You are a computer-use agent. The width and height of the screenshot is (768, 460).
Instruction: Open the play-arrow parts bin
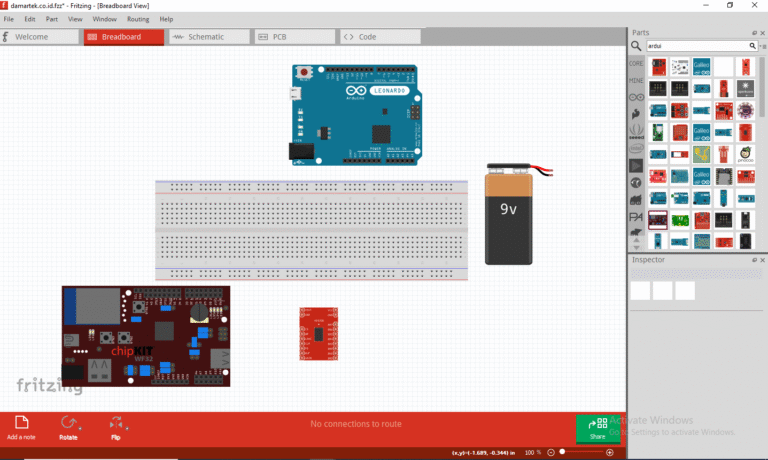pyautogui.click(x=636, y=166)
